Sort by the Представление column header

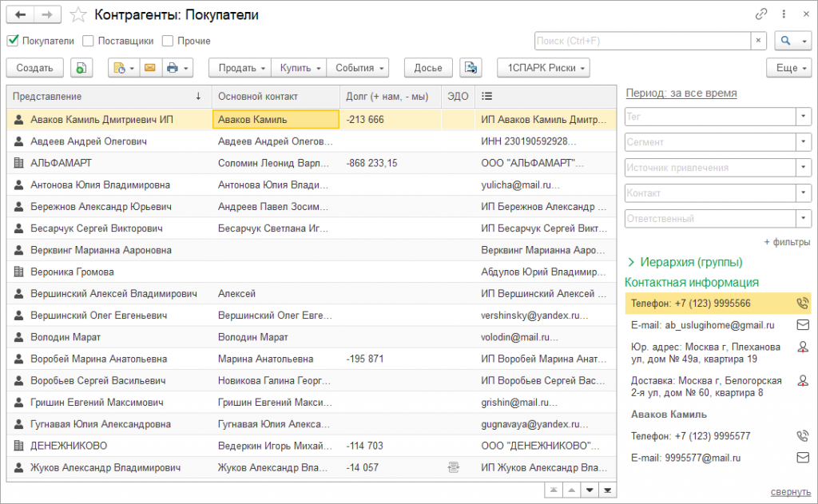[x=109, y=97]
